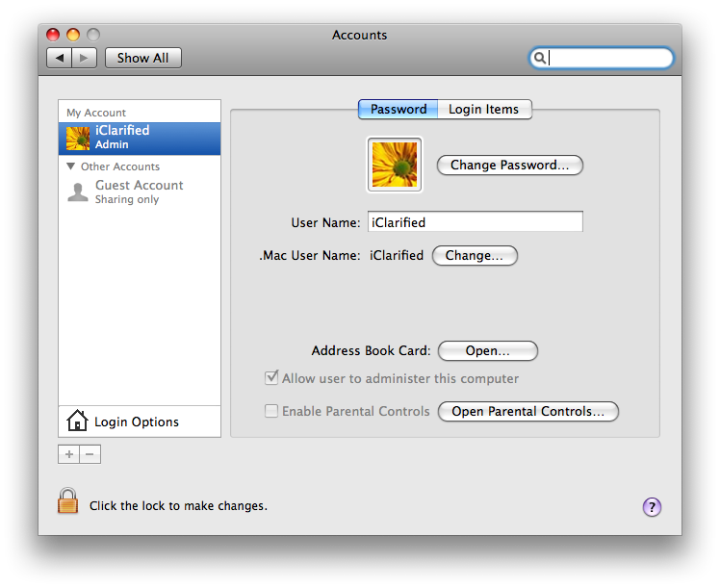Click the back navigation arrow
This screenshot has width=720, height=588.
point(60,58)
